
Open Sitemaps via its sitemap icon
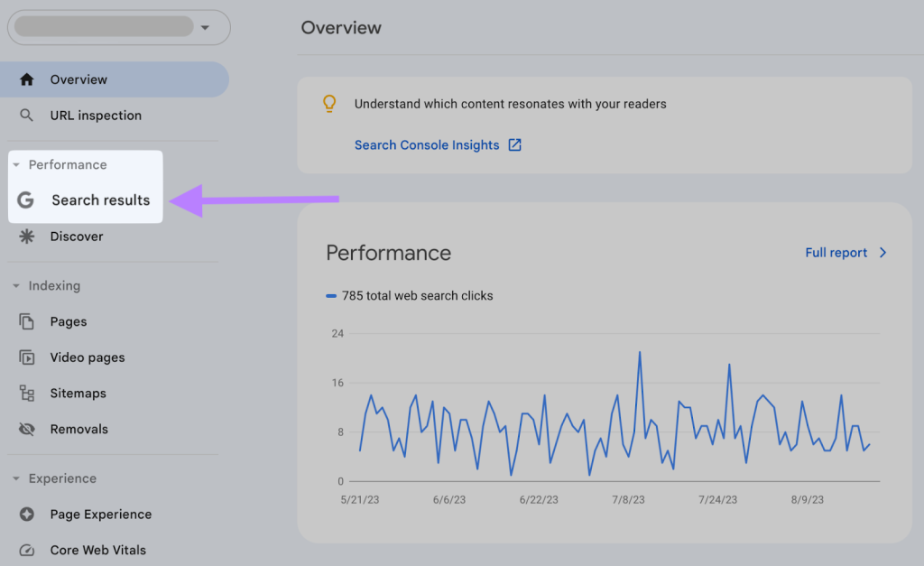click(28, 393)
